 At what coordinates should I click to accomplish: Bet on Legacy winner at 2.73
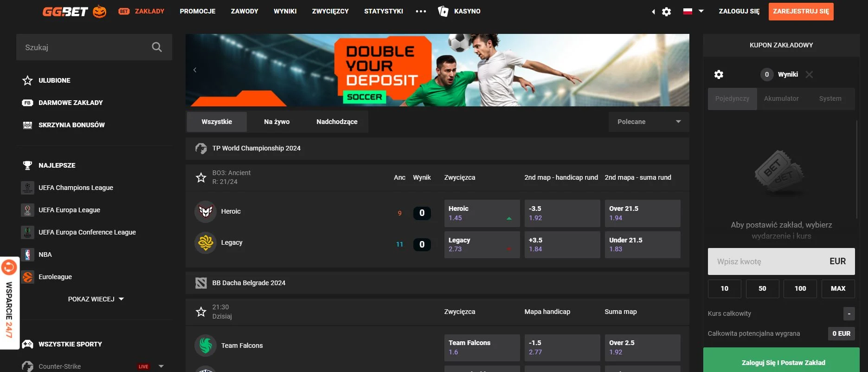click(482, 245)
